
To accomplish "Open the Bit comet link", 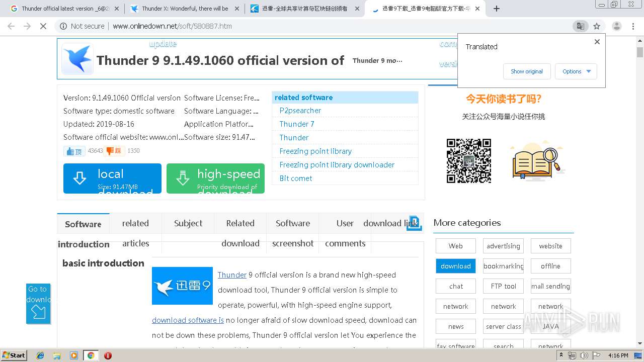I will (296, 178).
